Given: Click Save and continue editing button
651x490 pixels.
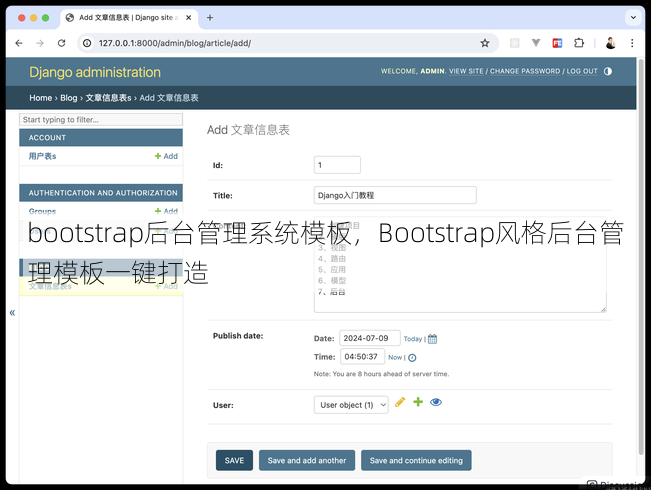Looking at the screenshot, I should point(416,460).
